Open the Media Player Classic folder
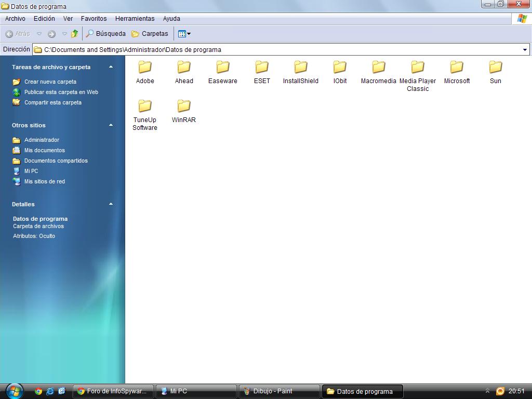This screenshot has height=399, width=532. point(417,76)
